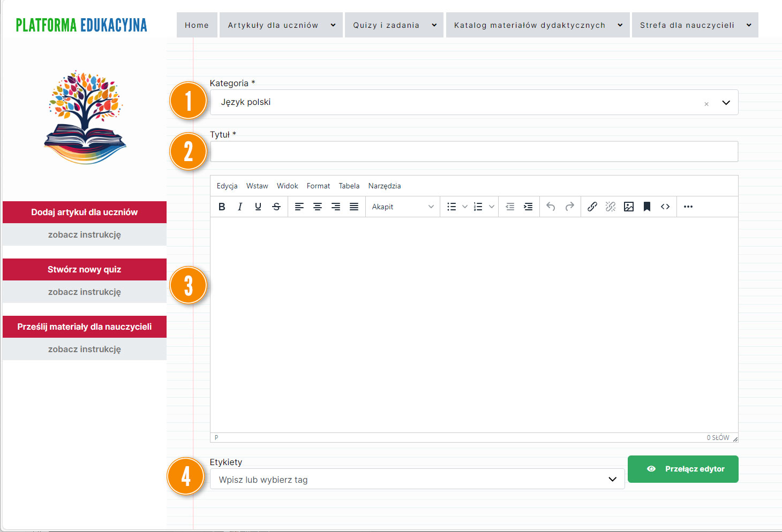Focus the Tytuł input field
The width and height of the screenshot is (782, 532).
tap(474, 151)
